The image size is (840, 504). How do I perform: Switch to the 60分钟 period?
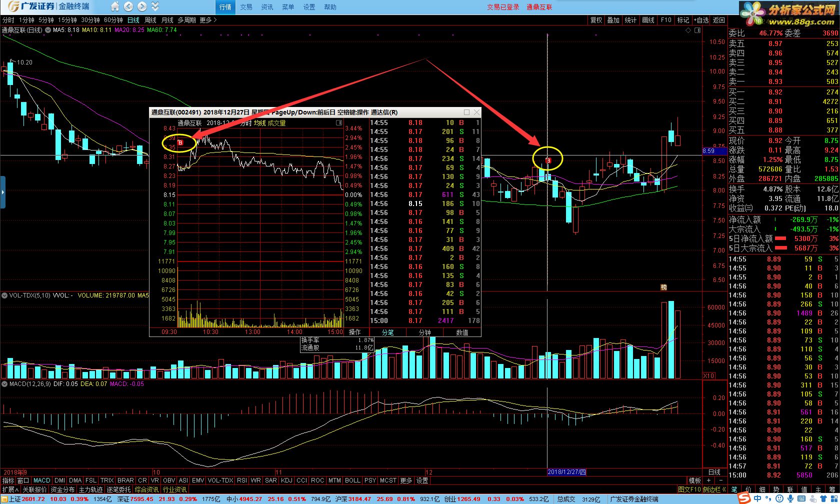(x=113, y=20)
